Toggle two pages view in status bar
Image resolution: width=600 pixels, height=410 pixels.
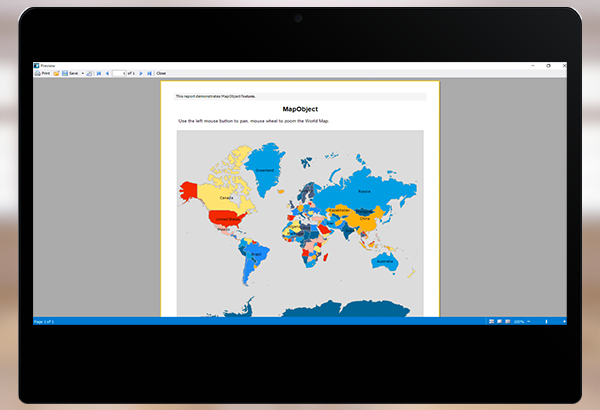click(x=508, y=321)
